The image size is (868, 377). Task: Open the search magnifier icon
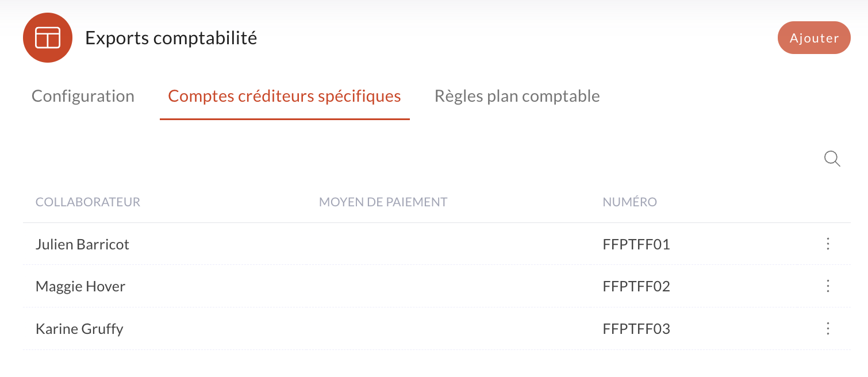tap(832, 159)
